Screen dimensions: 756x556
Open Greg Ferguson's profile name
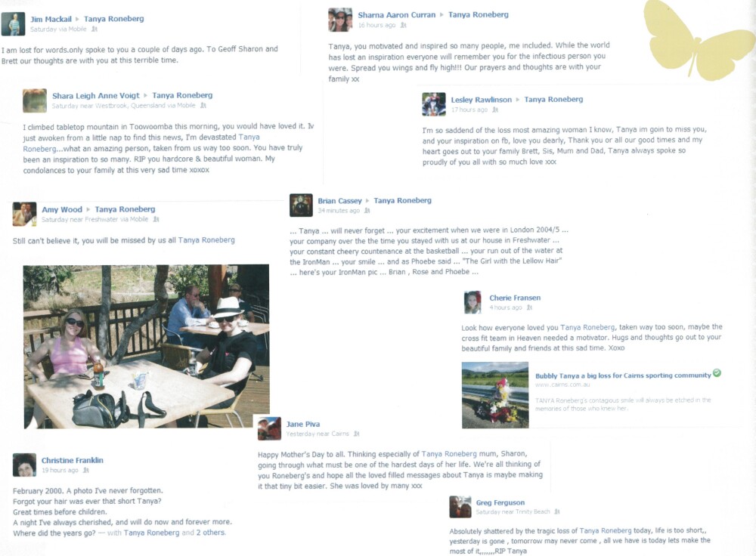pos(500,502)
